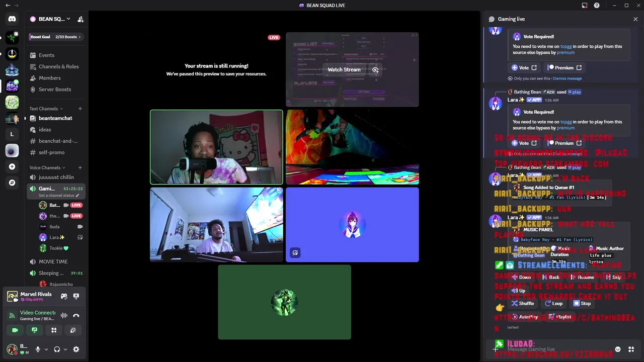Select the Hello Kitty webcam video tile
The height and width of the screenshot is (362, 644).
click(x=216, y=147)
